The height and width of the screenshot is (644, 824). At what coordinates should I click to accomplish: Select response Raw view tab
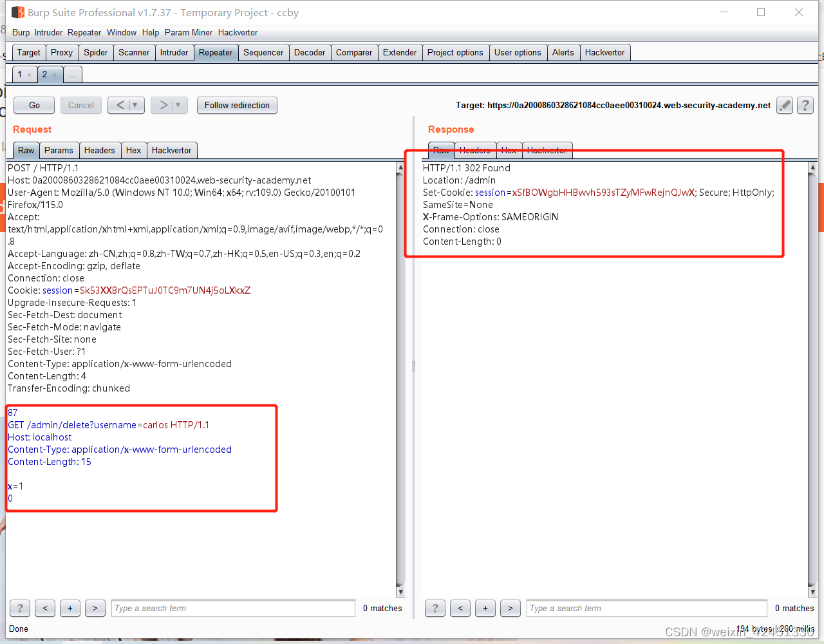coord(442,150)
